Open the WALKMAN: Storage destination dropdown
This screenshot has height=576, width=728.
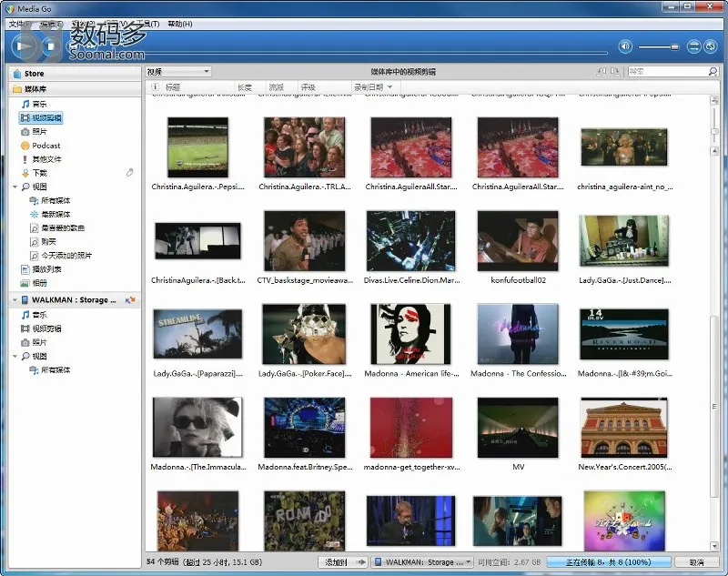[x=423, y=562]
